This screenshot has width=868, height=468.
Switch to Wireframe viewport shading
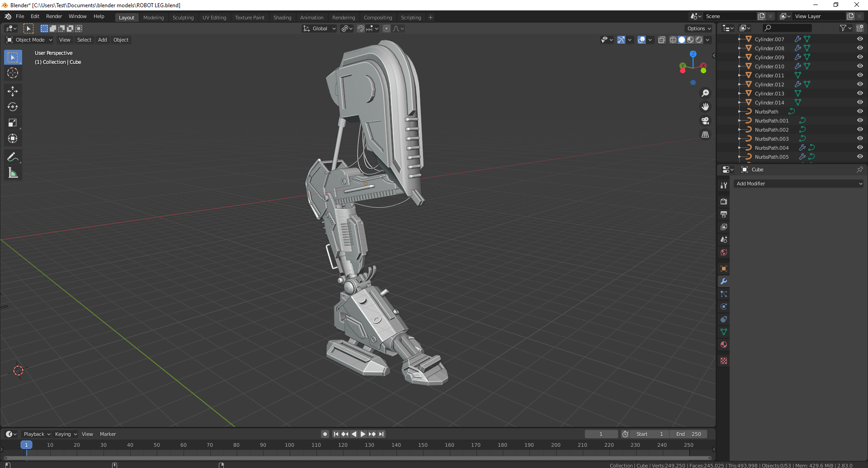[673, 40]
